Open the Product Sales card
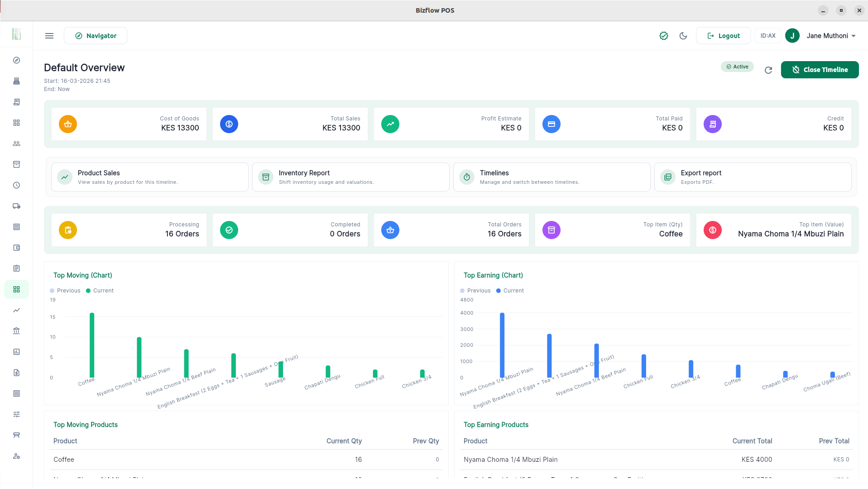The image size is (868, 489). pos(149,177)
